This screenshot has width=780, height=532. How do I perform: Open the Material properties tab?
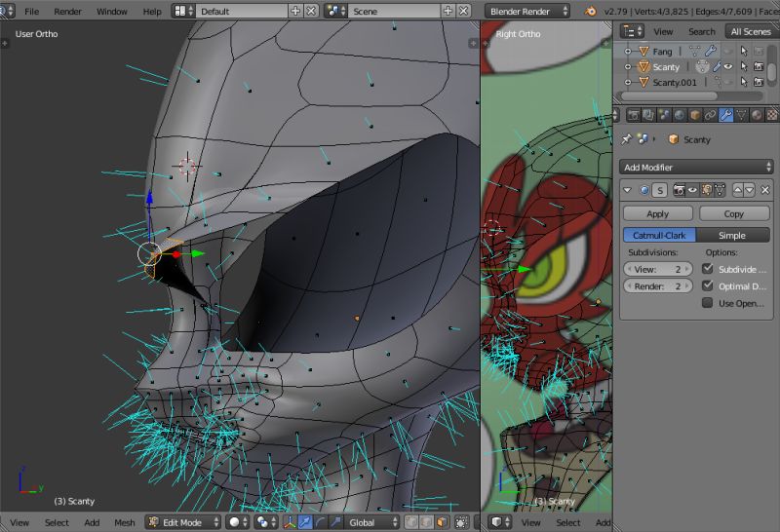[757, 115]
